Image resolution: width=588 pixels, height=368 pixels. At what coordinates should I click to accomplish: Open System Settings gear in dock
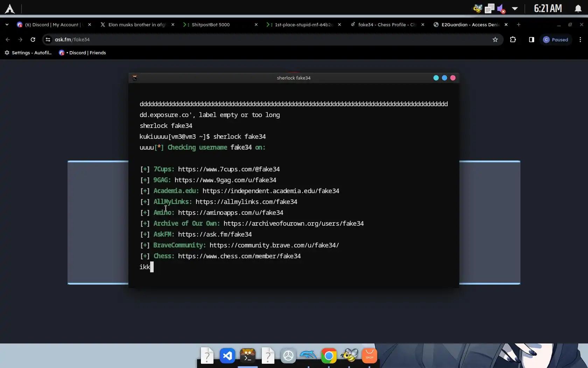[288, 356]
